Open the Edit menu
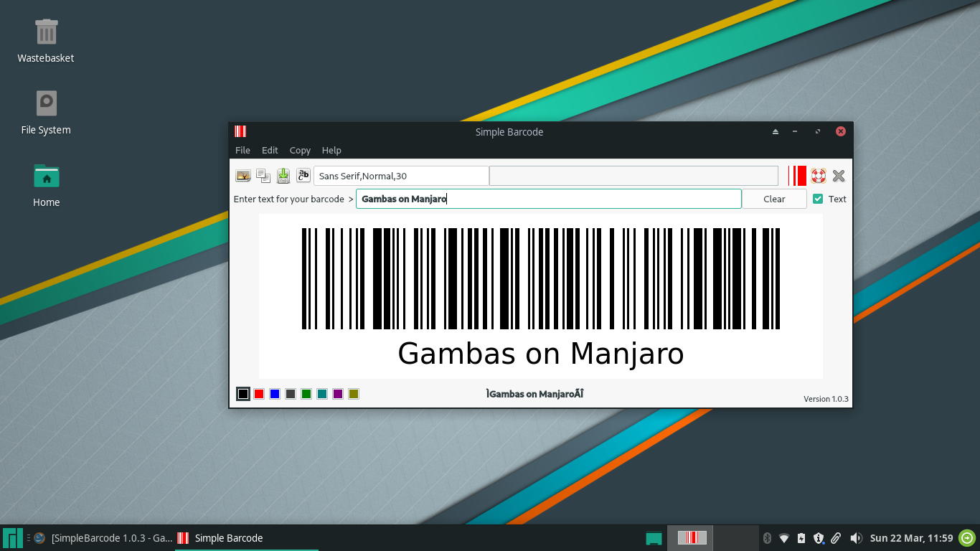Viewport: 980px width, 551px height. tap(270, 150)
